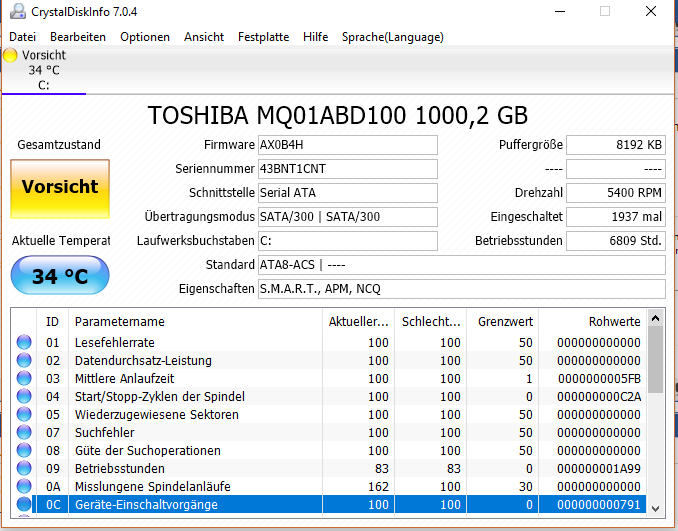
Task: Select the Wiederzugewiesene Sektoren row
Action: tap(329, 414)
